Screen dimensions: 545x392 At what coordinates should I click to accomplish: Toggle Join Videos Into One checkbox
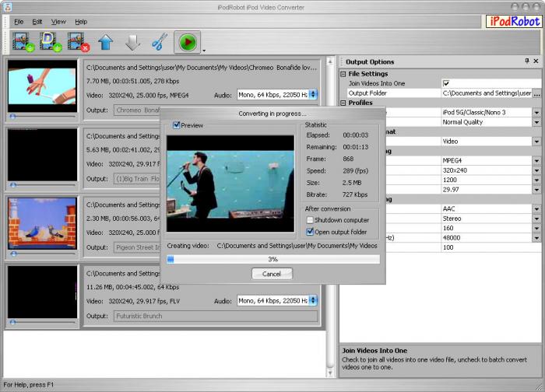tap(446, 83)
